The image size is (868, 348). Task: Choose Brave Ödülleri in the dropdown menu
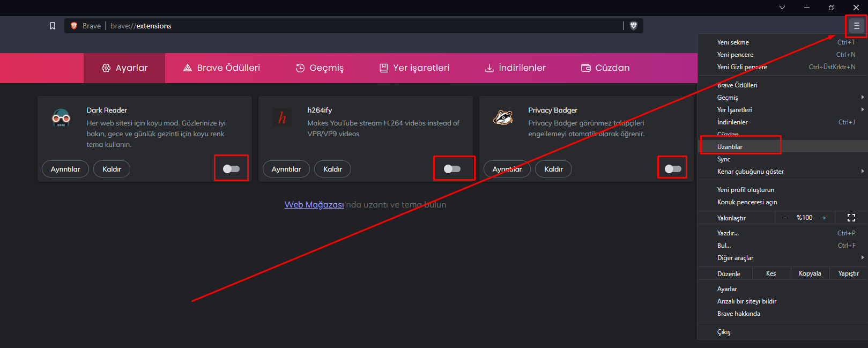(783, 85)
